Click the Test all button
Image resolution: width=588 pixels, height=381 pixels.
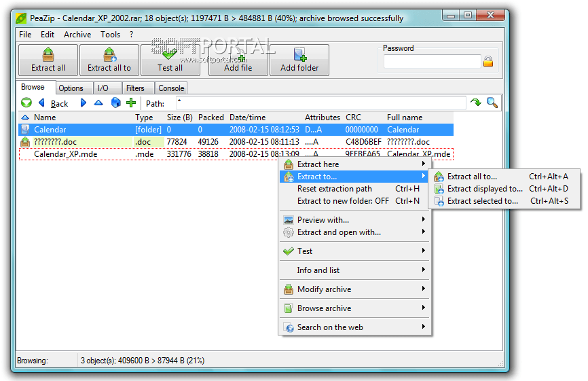click(170, 60)
